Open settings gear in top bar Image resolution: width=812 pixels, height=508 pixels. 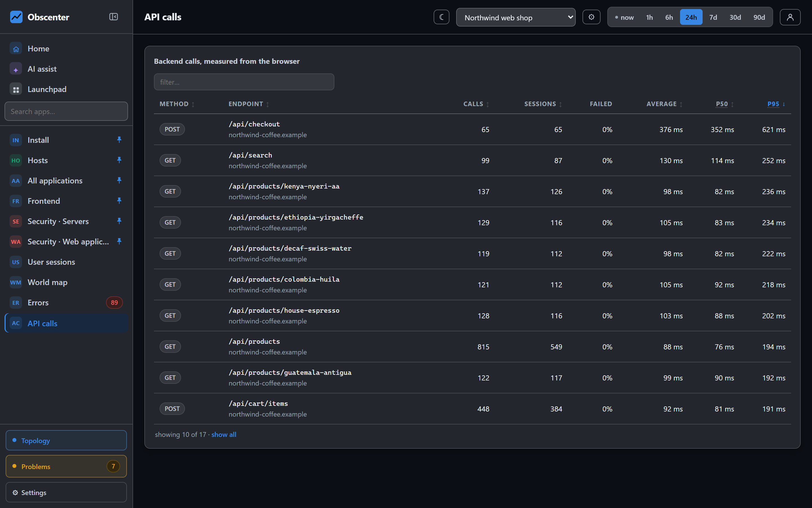click(x=591, y=17)
